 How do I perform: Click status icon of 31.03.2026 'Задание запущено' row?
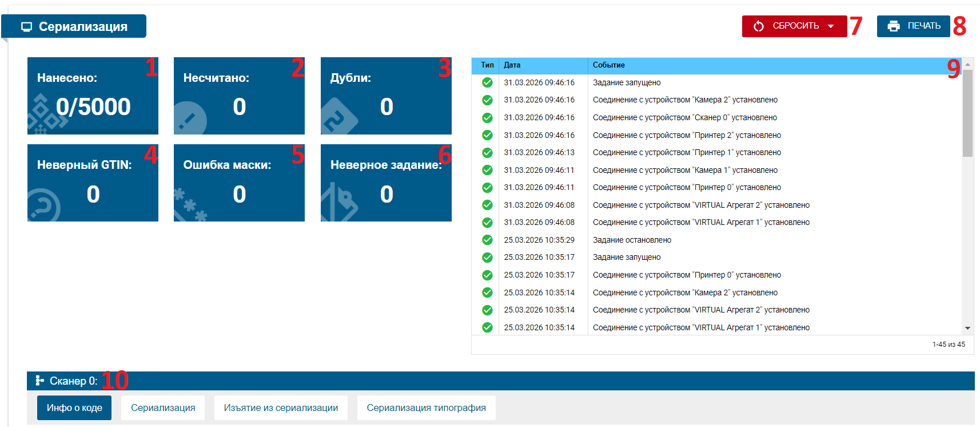[x=487, y=82]
